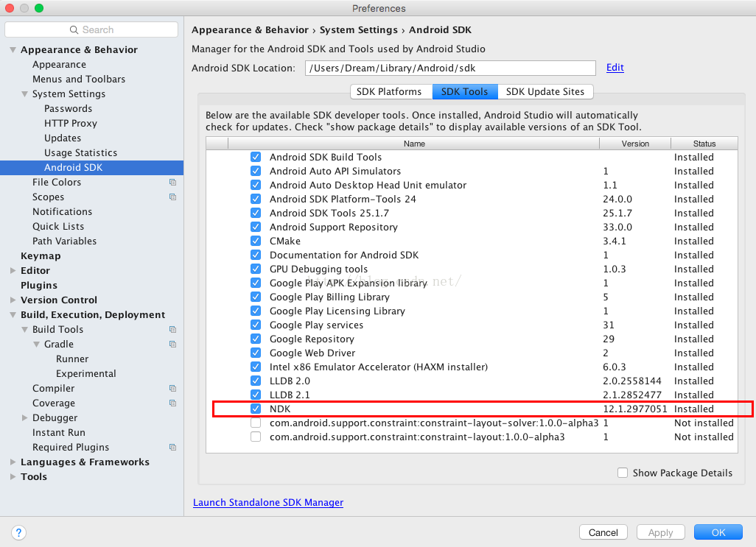The image size is (756, 547).
Task: Uncheck Android SDK Build Tools
Action: point(256,157)
